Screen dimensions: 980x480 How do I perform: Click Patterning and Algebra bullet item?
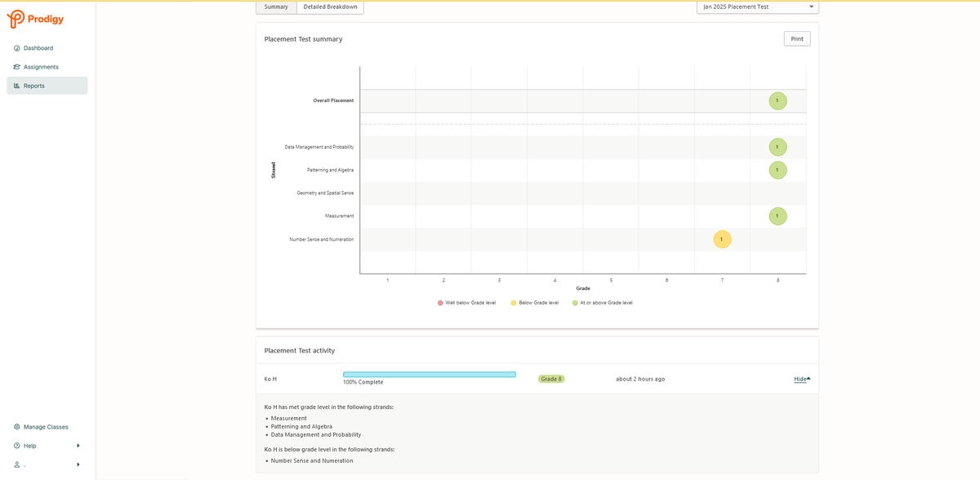(301, 427)
